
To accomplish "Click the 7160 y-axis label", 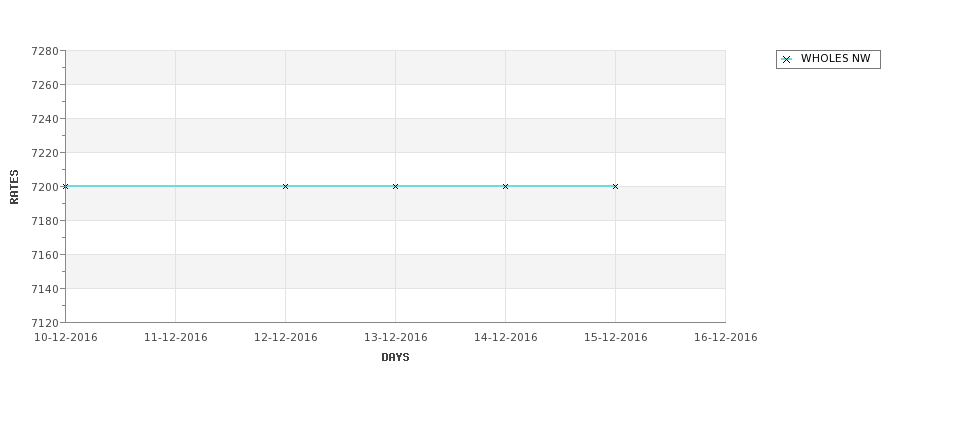I will pyautogui.click(x=45, y=255).
